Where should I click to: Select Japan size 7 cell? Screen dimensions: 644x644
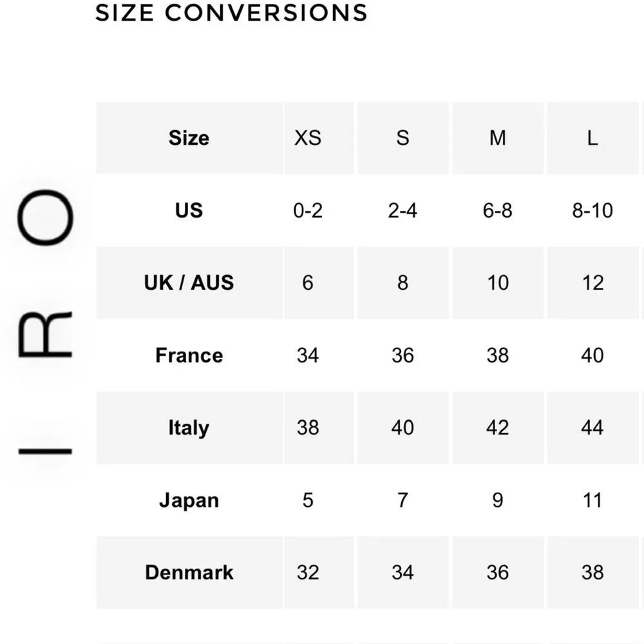click(x=402, y=500)
